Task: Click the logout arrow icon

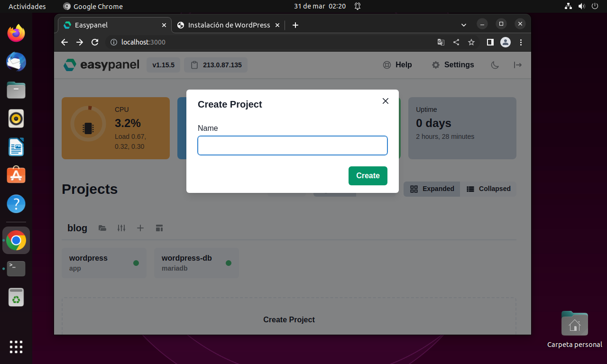Action: (517, 65)
